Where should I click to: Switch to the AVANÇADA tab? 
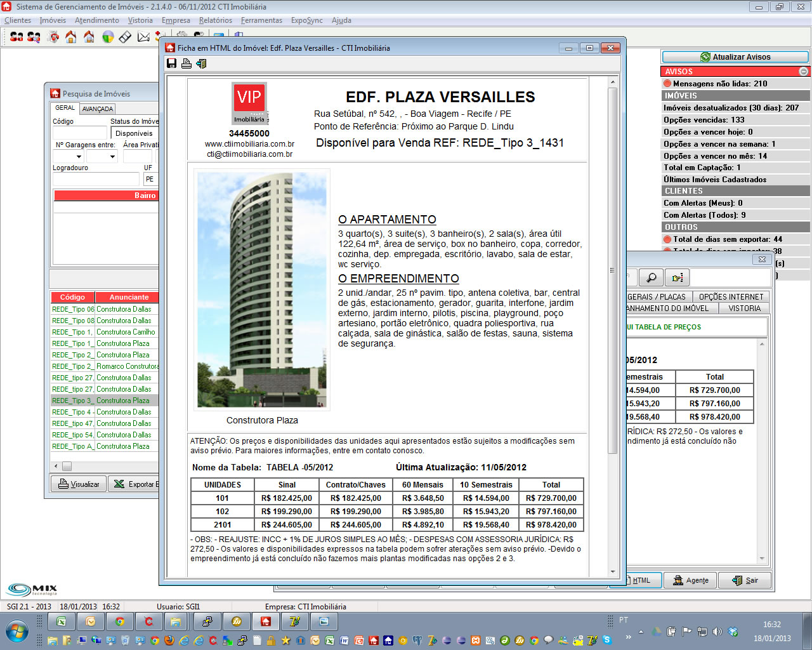[x=98, y=109]
